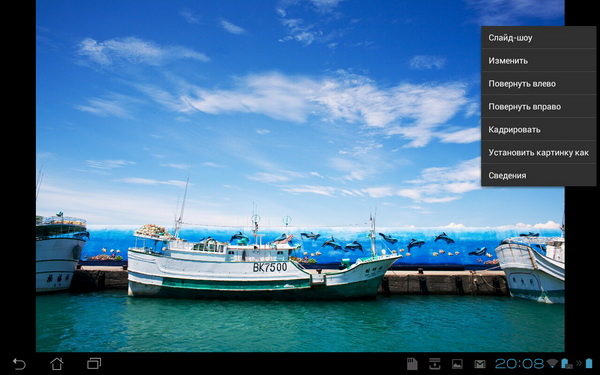Tap the picture notification icon

(x=457, y=364)
